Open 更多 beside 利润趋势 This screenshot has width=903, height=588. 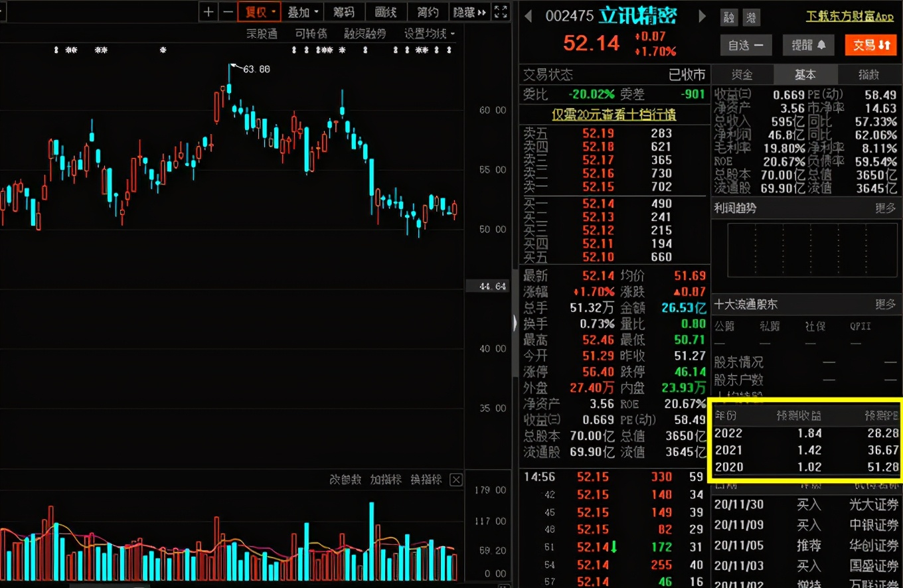[x=885, y=208]
